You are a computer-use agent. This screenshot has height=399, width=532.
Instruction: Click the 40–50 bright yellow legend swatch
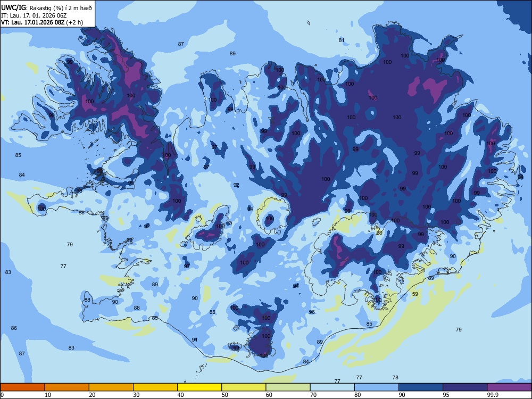199,387
